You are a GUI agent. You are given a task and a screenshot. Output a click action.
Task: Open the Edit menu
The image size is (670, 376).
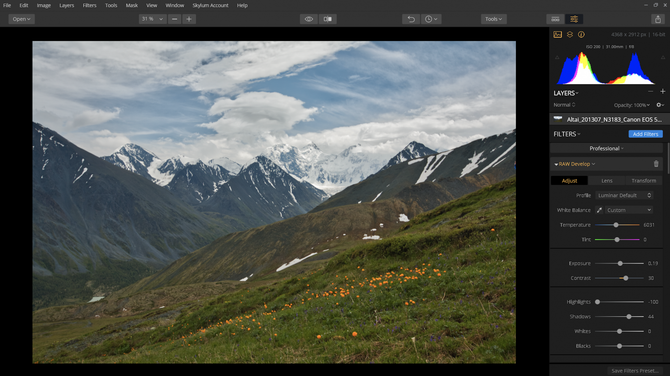(24, 6)
